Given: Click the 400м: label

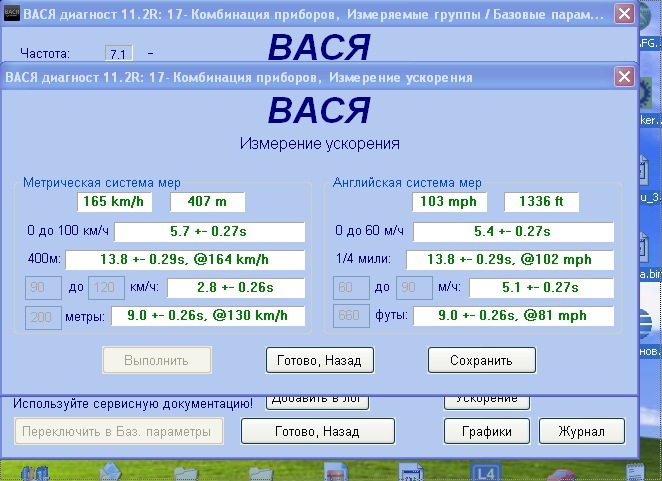Looking at the screenshot, I should click(44, 258).
